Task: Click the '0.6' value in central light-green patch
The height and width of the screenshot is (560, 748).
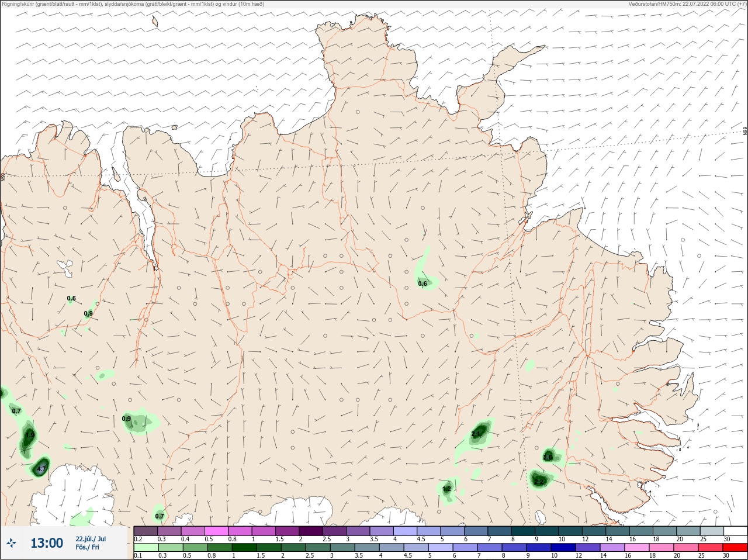Action: 423,284
